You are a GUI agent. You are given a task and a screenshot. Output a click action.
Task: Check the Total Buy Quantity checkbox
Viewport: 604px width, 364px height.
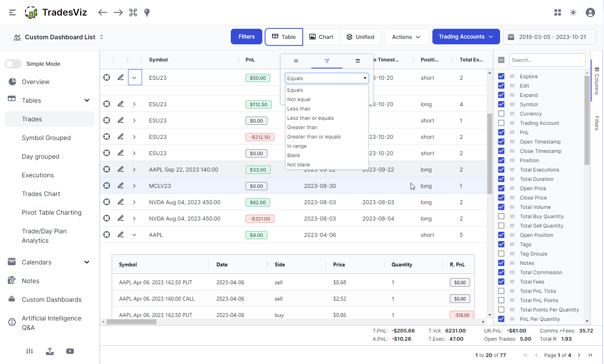[501, 216]
